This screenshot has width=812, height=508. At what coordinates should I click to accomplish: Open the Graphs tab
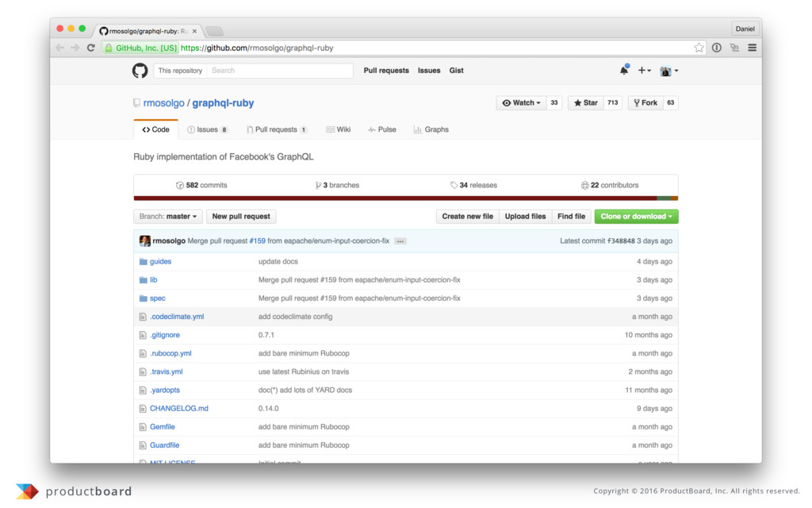431,129
